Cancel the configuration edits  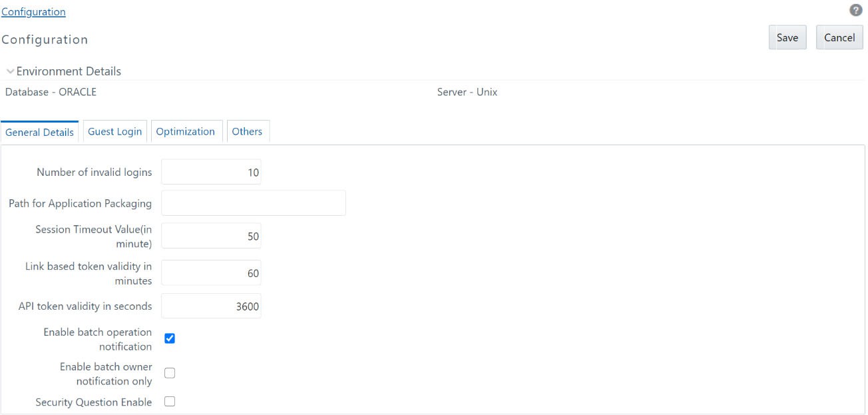839,37
